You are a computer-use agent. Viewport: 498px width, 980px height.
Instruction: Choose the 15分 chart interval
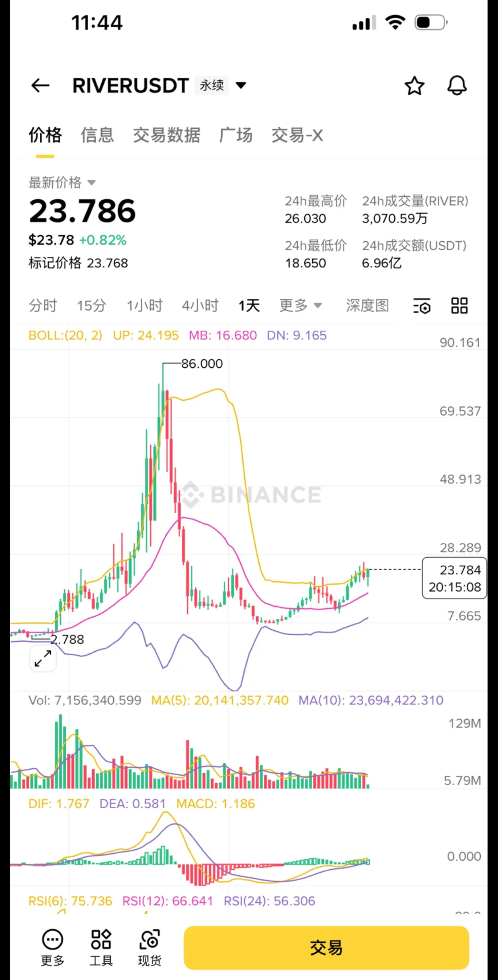(91, 305)
